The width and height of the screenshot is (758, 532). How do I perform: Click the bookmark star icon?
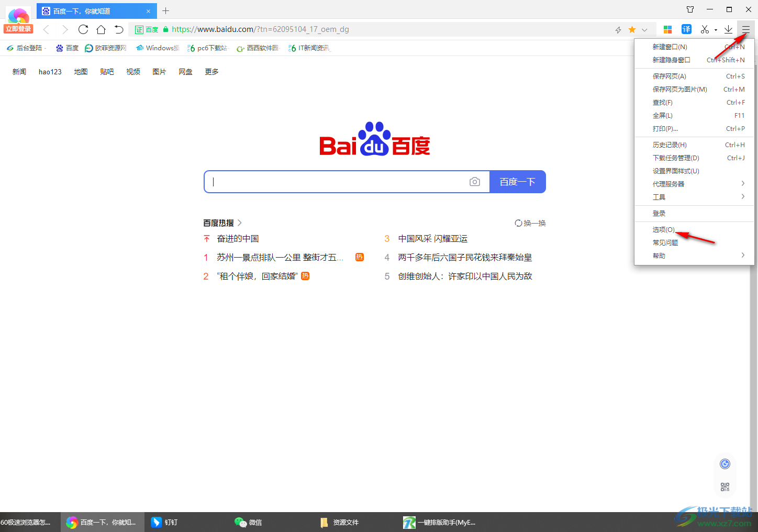(x=632, y=29)
